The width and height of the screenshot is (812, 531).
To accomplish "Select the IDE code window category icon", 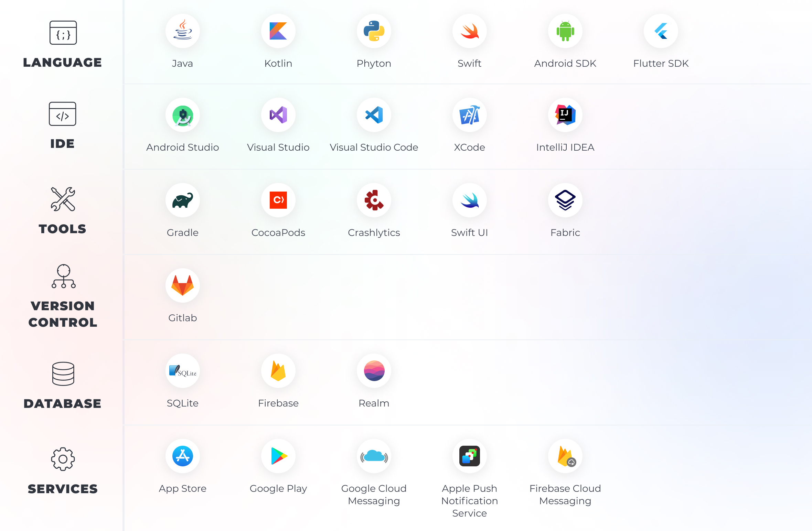I will (x=63, y=114).
